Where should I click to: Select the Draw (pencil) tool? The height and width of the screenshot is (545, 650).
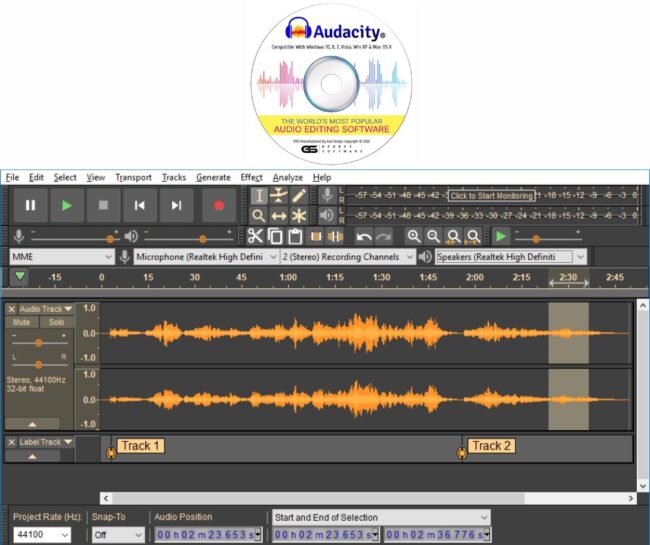coord(299,195)
